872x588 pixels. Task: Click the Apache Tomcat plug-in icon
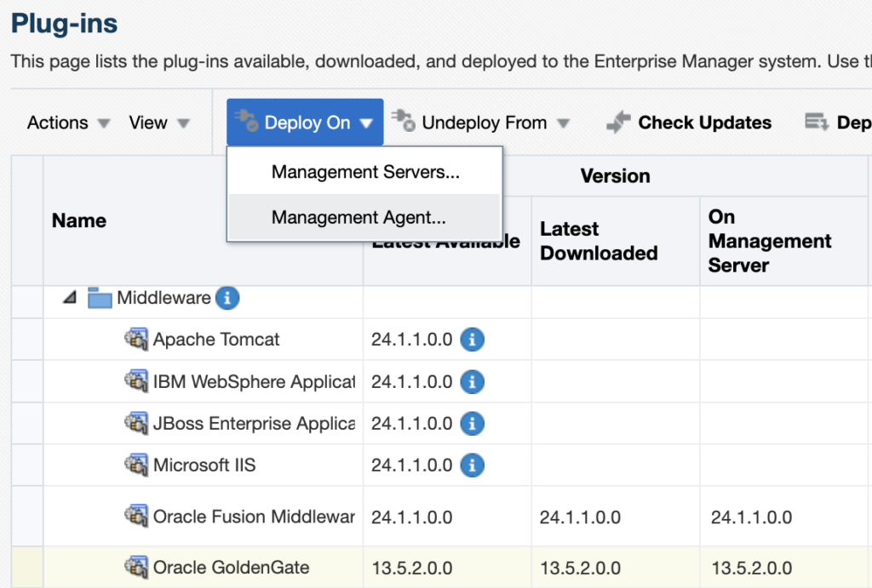coord(135,339)
